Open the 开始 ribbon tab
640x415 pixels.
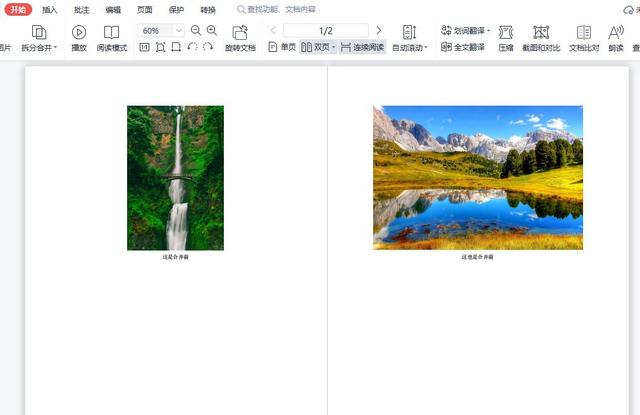pos(18,9)
